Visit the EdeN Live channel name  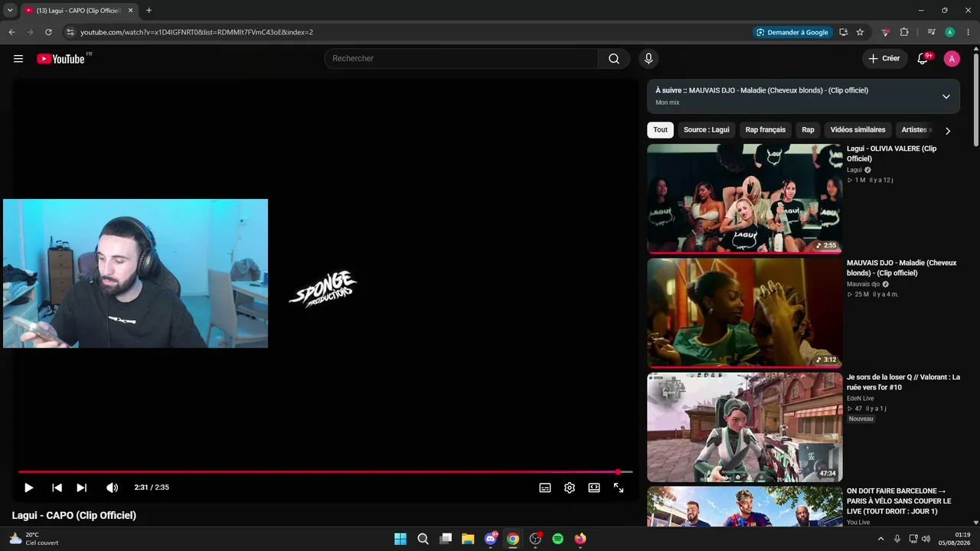tap(860, 399)
